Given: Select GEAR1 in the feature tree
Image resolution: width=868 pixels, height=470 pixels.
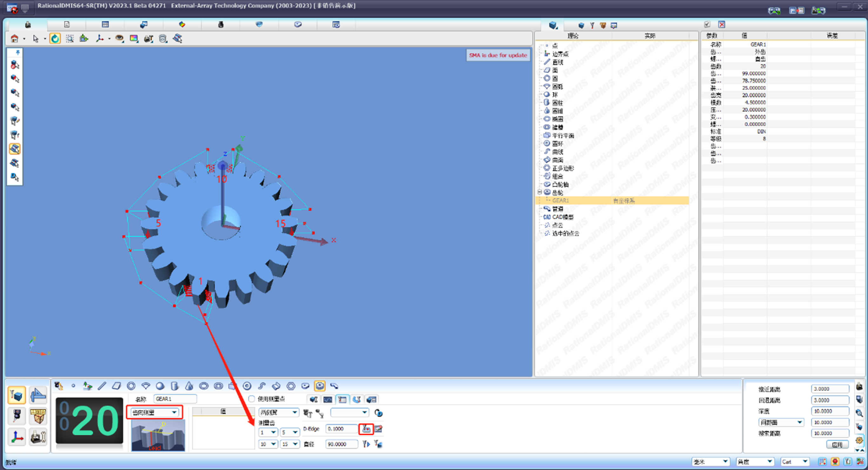Looking at the screenshot, I should [561, 200].
